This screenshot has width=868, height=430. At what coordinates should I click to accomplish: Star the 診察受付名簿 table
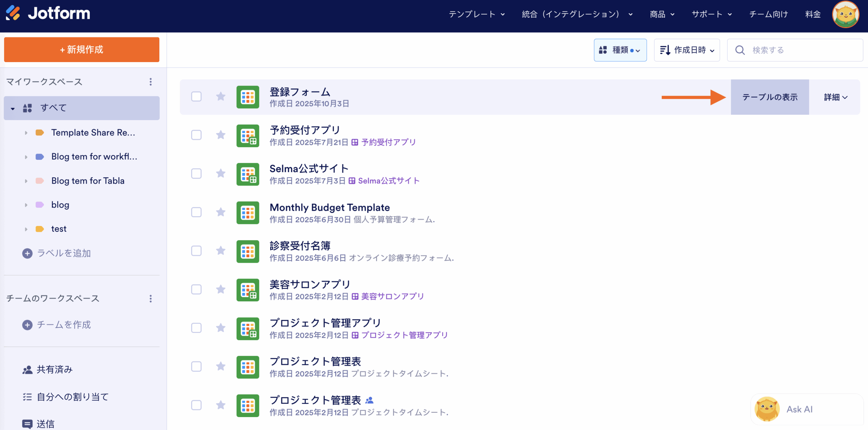(x=221, y=251)
